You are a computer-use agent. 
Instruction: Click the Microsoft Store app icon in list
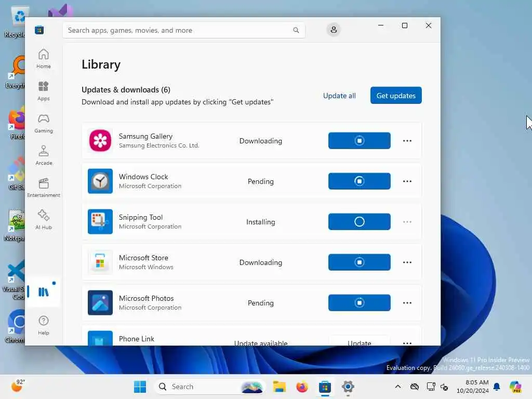100,262
